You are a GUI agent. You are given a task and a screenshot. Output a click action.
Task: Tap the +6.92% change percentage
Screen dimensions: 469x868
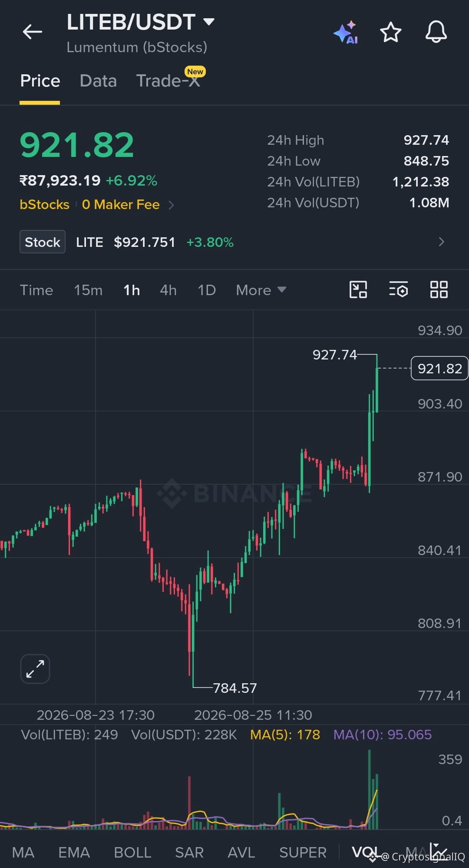tap(132, 180)
